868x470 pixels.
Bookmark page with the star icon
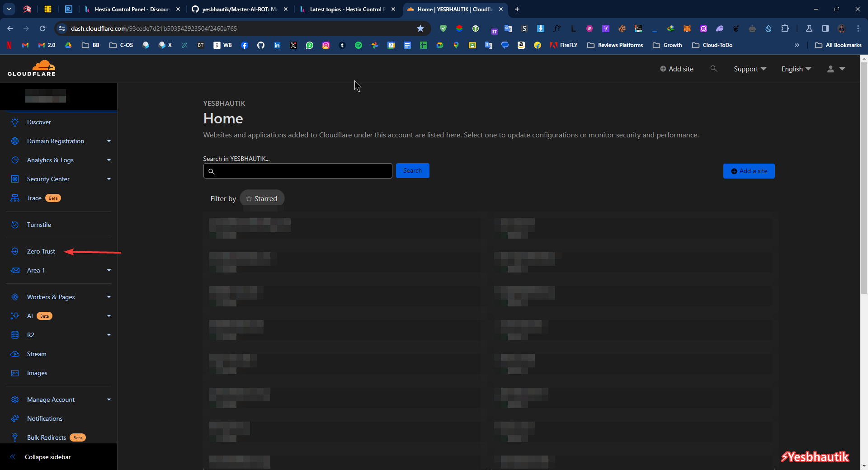(420, 28)
